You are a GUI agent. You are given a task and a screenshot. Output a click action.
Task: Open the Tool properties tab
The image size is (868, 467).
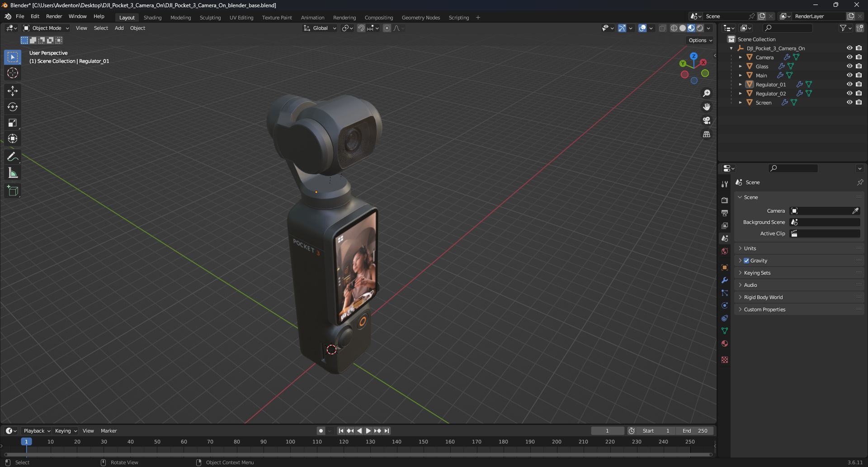725,184
